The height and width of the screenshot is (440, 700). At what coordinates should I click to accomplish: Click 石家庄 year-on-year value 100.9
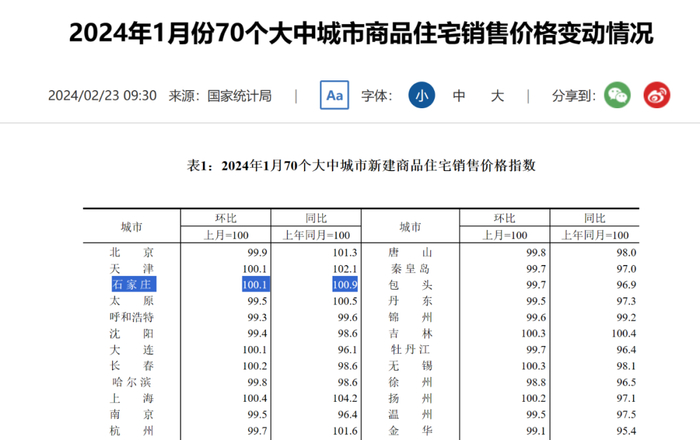345,284
